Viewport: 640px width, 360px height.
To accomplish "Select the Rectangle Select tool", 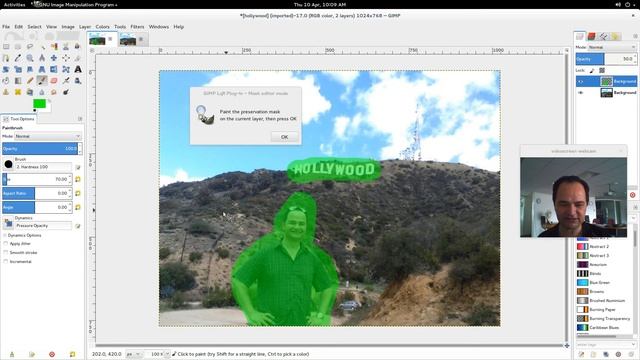I will click(6, 47).
